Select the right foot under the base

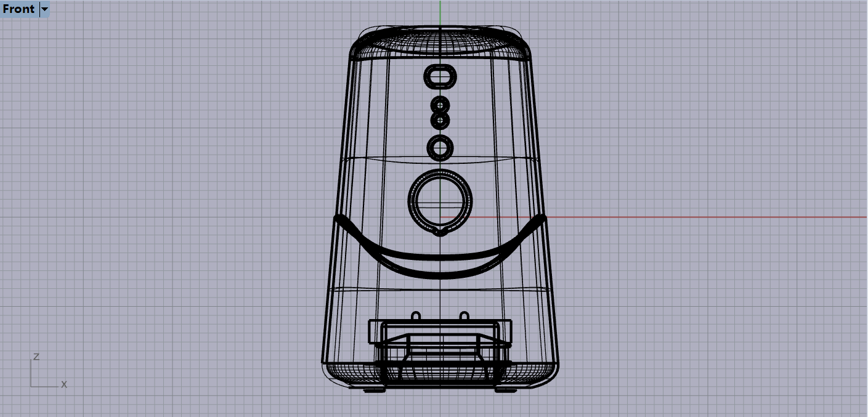[x=505, y=390]
